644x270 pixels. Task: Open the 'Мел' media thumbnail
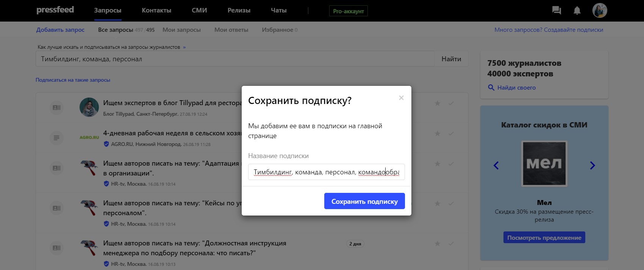coord(544,163)
